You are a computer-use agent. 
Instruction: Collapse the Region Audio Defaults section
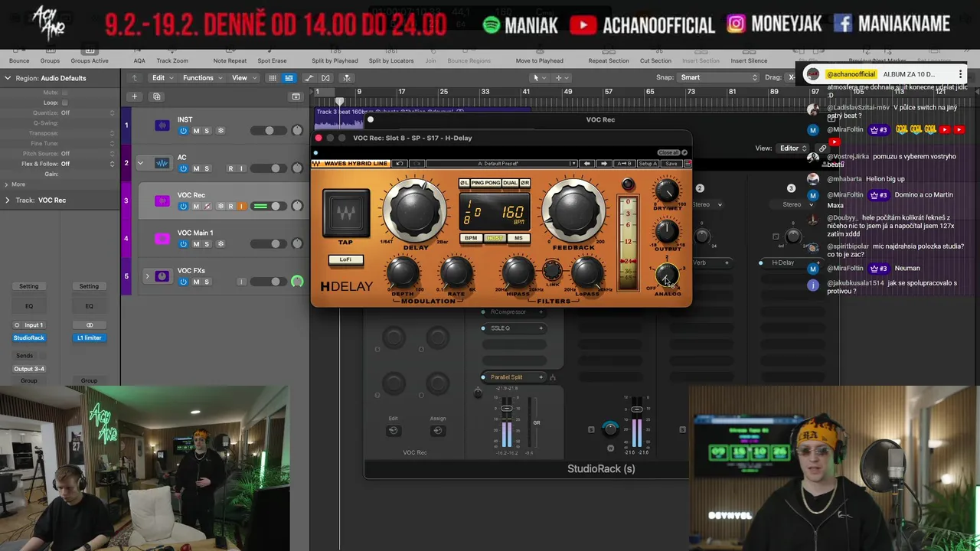[8, 78]
